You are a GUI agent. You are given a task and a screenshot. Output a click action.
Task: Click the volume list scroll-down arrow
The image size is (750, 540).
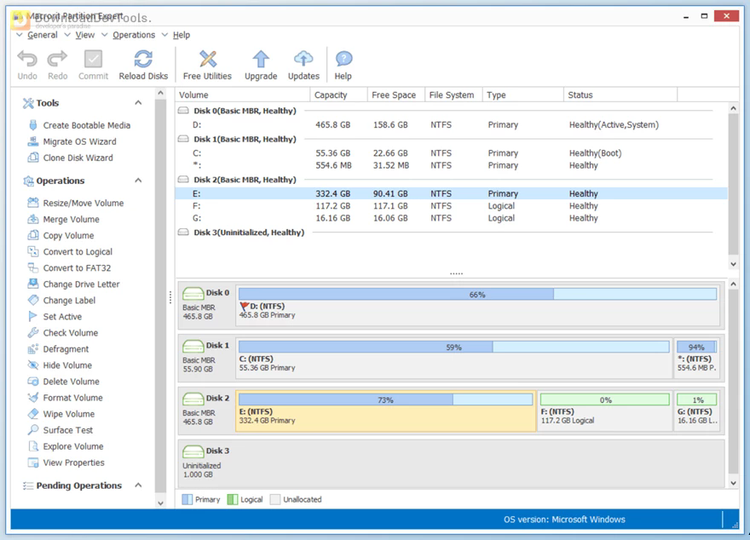click(x=733, y=264)
